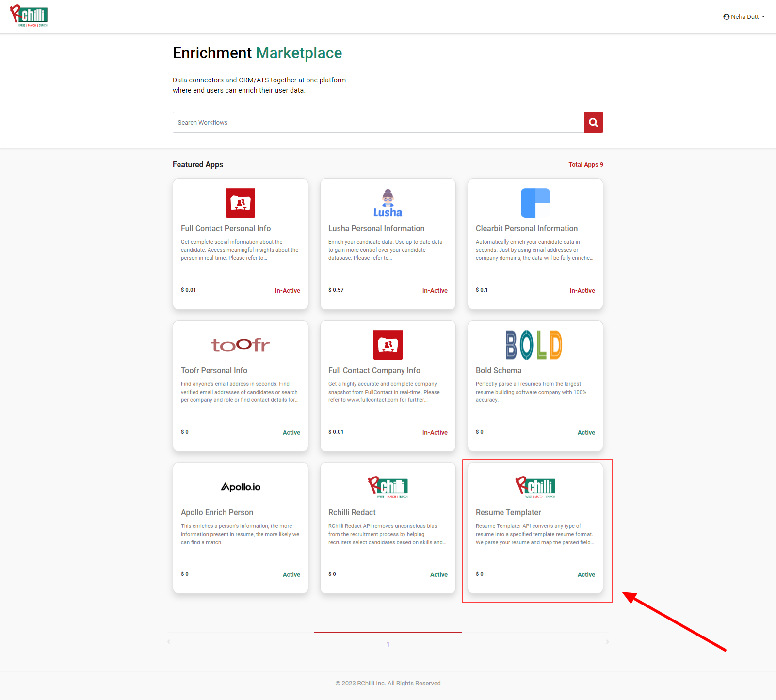Click the user avatar icon beside Neha Dutt
Image resolution: width=776 pixels, height=700 pixels.
[x=726, y=16]
